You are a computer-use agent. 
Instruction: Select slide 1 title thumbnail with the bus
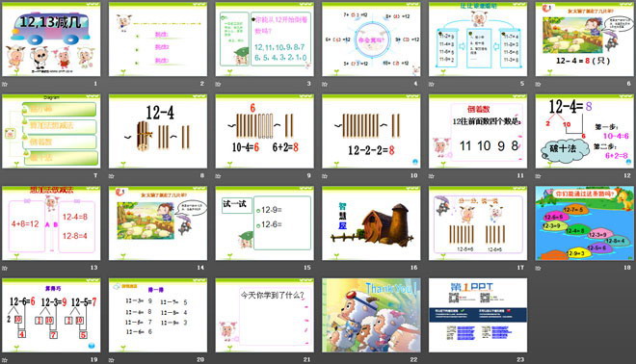(x=51, y=39)
